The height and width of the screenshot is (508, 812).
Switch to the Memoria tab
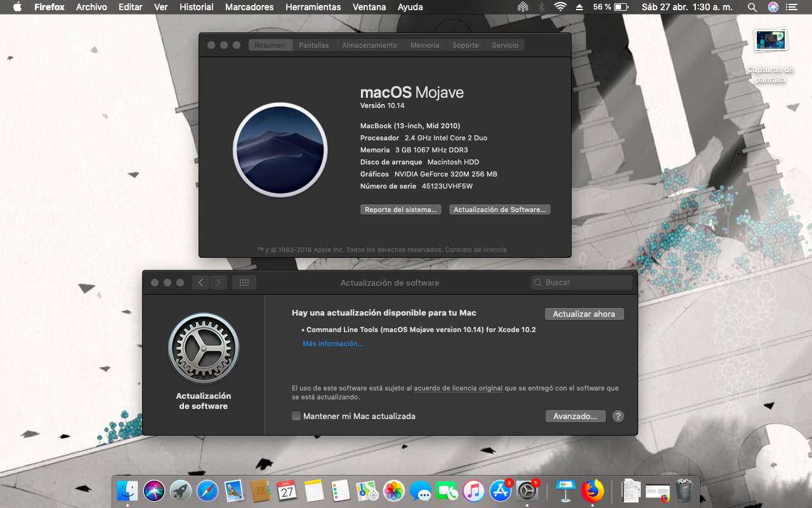tap(425, 45)
